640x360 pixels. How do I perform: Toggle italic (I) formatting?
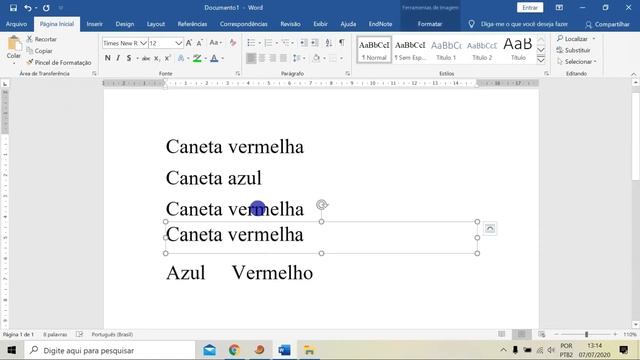[118, 58]
